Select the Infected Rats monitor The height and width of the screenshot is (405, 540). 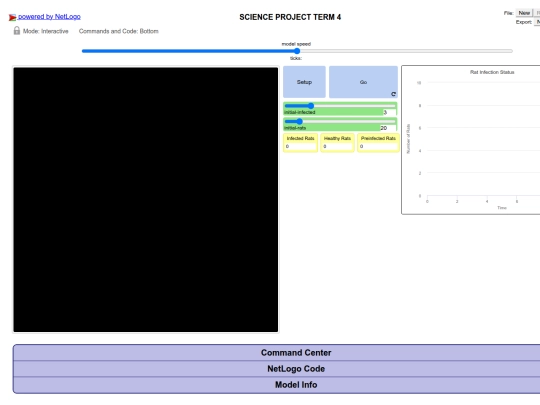pos(300,143)
